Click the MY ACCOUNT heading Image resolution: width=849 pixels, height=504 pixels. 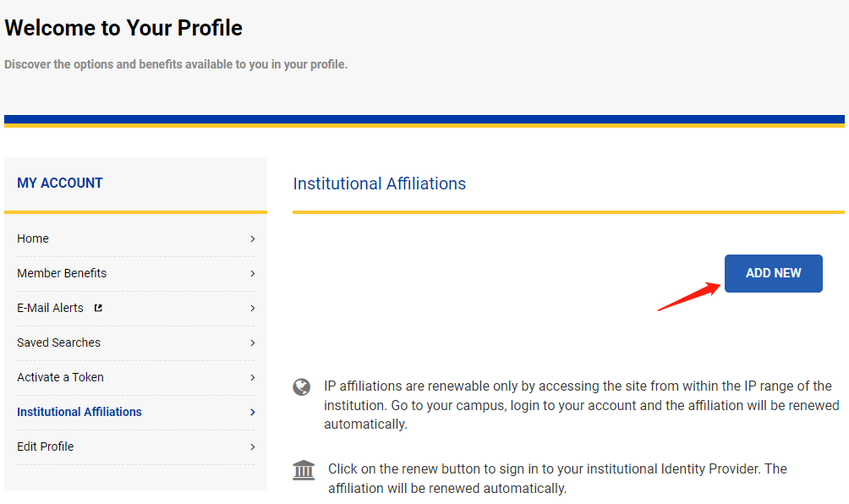tap(60, 183)
